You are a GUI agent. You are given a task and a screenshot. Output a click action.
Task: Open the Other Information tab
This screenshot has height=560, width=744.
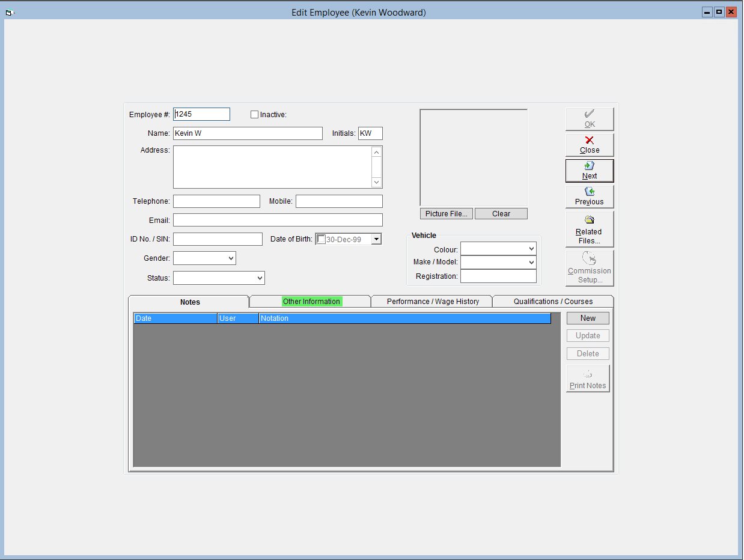click(x=311, y=302)
